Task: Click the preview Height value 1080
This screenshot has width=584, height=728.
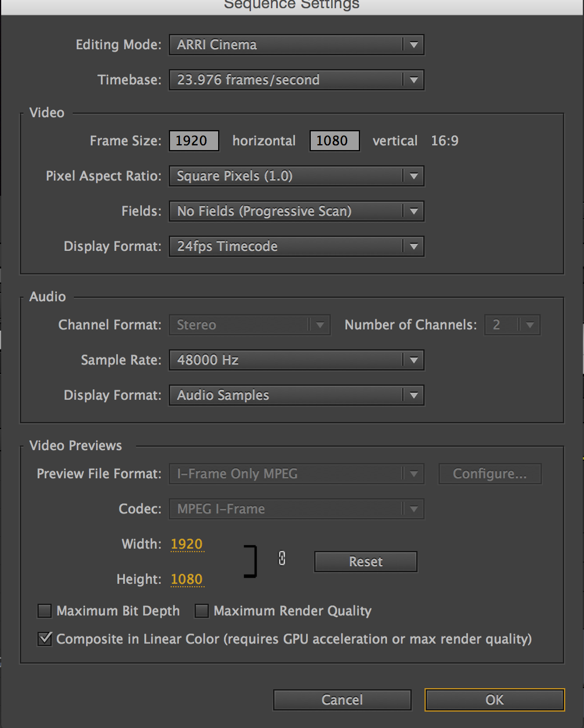Action: point(186,580)
